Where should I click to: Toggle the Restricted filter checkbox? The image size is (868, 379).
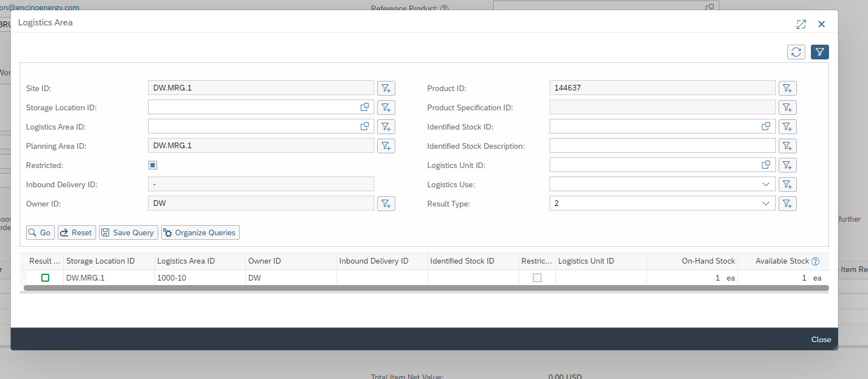click(153, 165)
